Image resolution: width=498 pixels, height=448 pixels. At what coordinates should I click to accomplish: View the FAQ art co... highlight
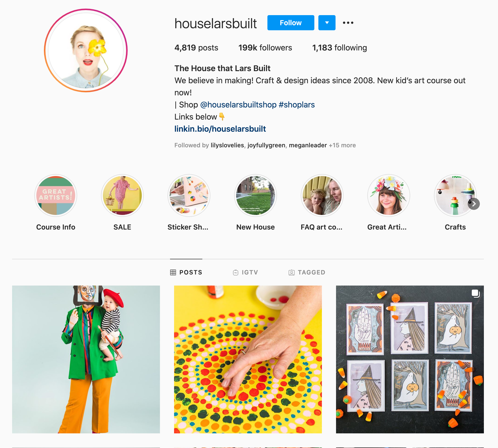[322, 195]
